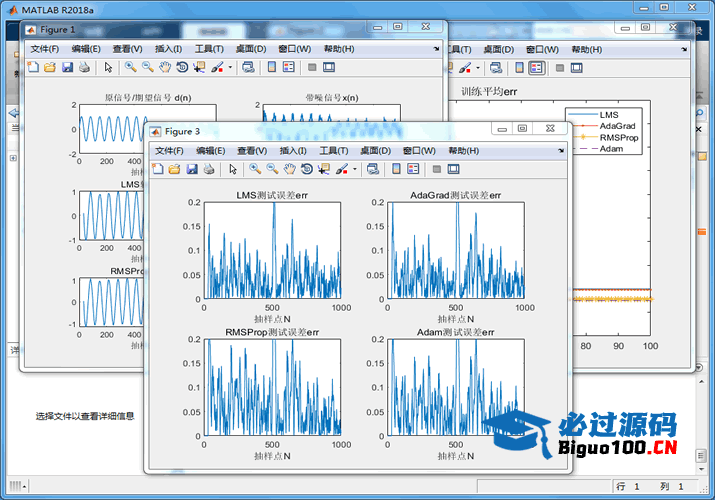Image resolution: width=715 pixels, height=500 pixels.
Task: Open the brush tool dropdown arrow in Figure 3
Action: 354,170
